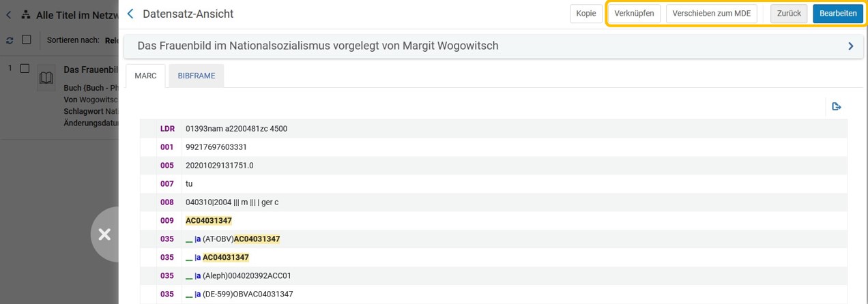Click the back chevron left of Alle Titel

[9, 14]
